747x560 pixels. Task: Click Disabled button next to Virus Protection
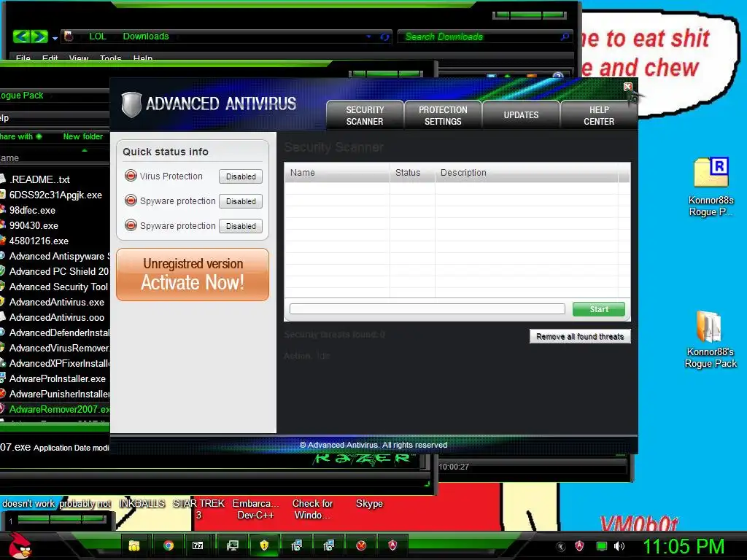(241, 176)
